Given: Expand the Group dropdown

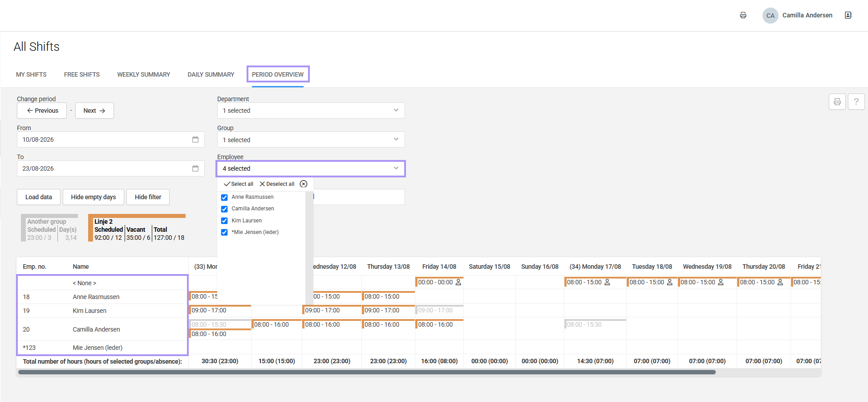Looking at the screenshot, I should pos(311,139).
